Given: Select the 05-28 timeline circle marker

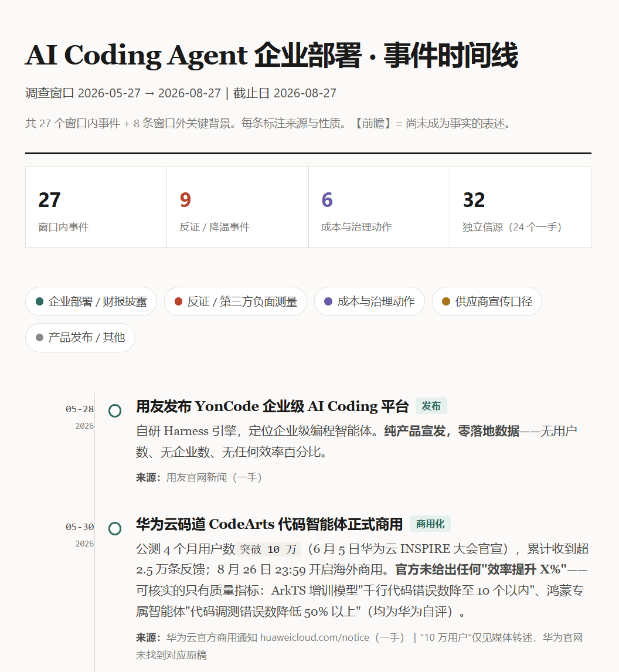Looking at the screenshot, I should (115, 410).
